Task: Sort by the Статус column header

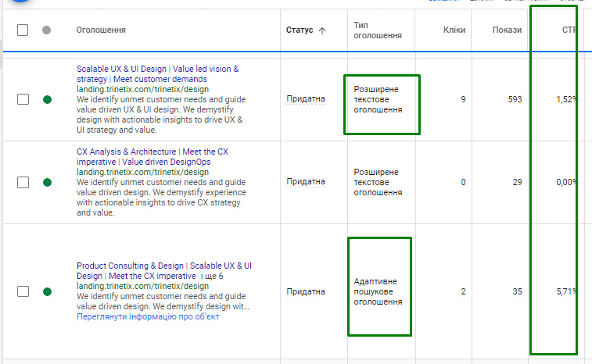Action: click(300, 30)
